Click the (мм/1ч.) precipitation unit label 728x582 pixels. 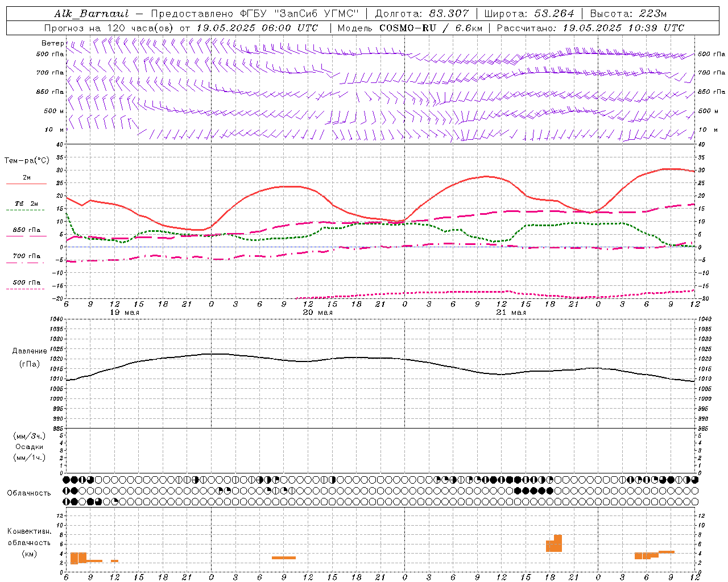(x=30, y=458)
